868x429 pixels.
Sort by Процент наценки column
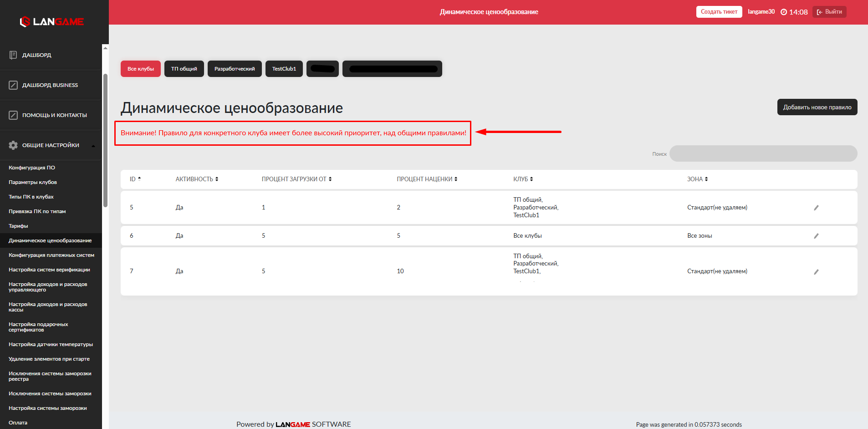427,179
